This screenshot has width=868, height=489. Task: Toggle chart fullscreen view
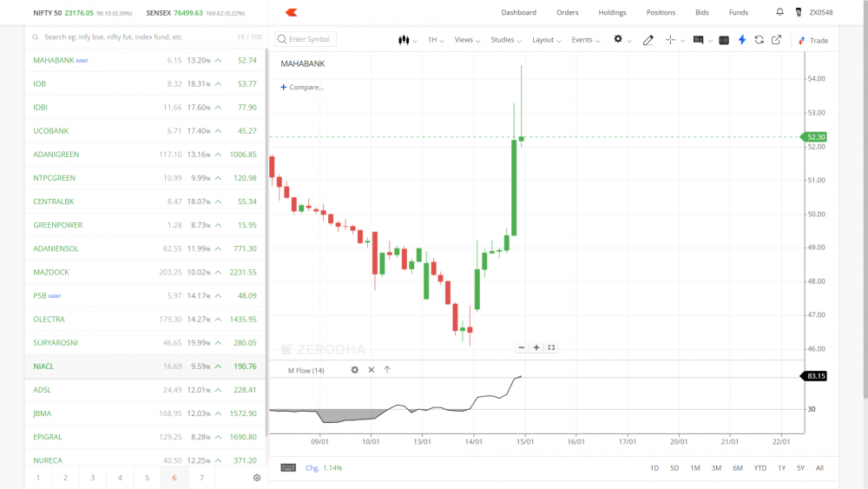551,347
